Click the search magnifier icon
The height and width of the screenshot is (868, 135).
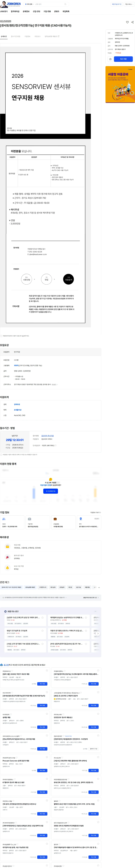point(65,4)
